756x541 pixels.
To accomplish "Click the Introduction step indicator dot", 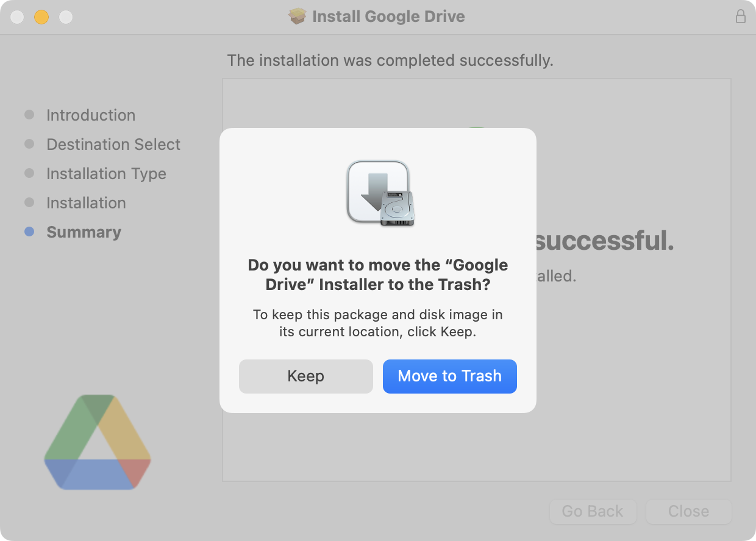I will click(29, 114).
